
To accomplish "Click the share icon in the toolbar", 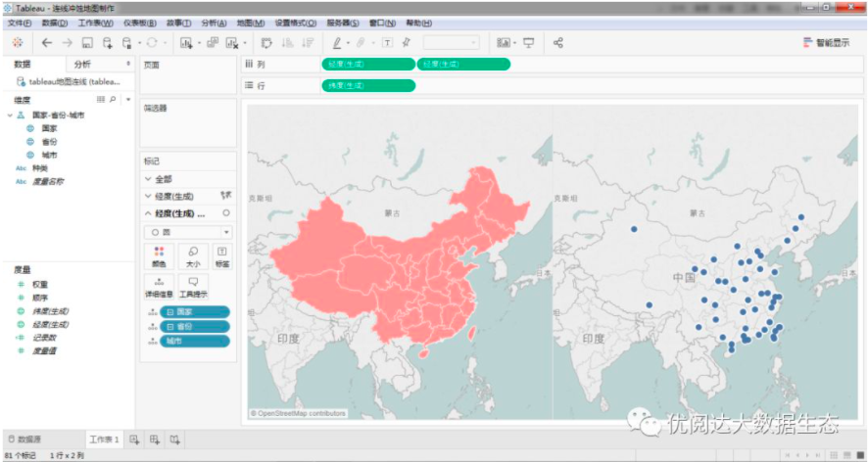I will point(558,43).
